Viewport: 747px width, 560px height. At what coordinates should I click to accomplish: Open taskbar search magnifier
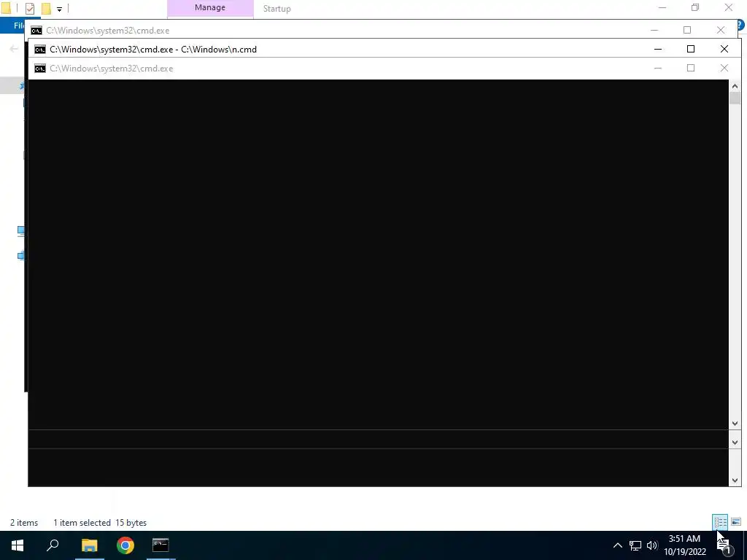point(53,545)
